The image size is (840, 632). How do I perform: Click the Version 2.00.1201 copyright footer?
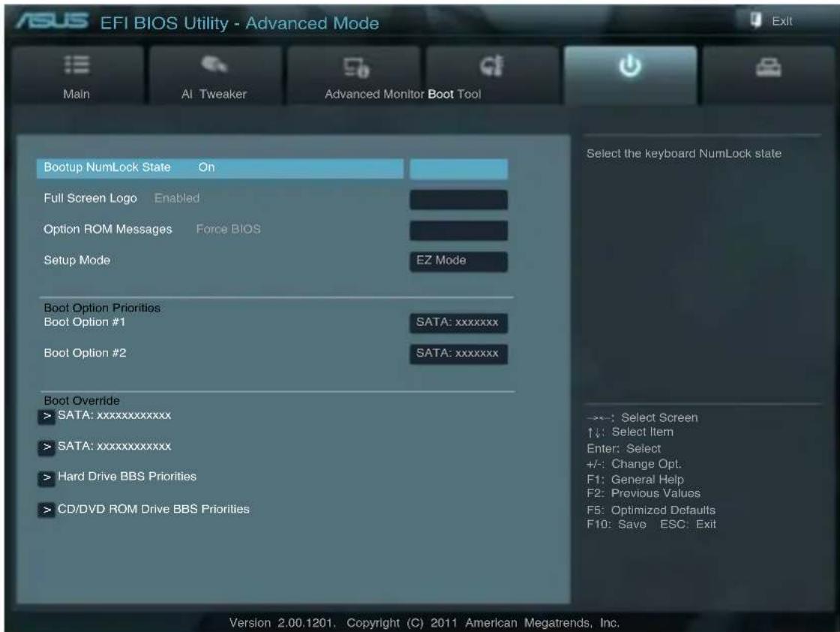coord(424,623)
